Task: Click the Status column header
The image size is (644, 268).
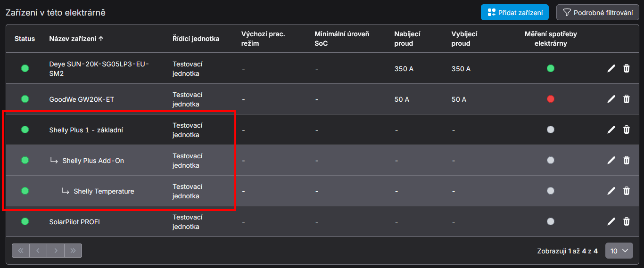Action: 25,39
